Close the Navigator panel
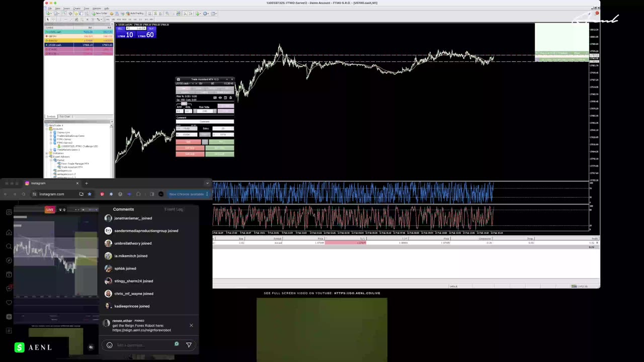Screen dimensions: 644x362 click(112, 122)
